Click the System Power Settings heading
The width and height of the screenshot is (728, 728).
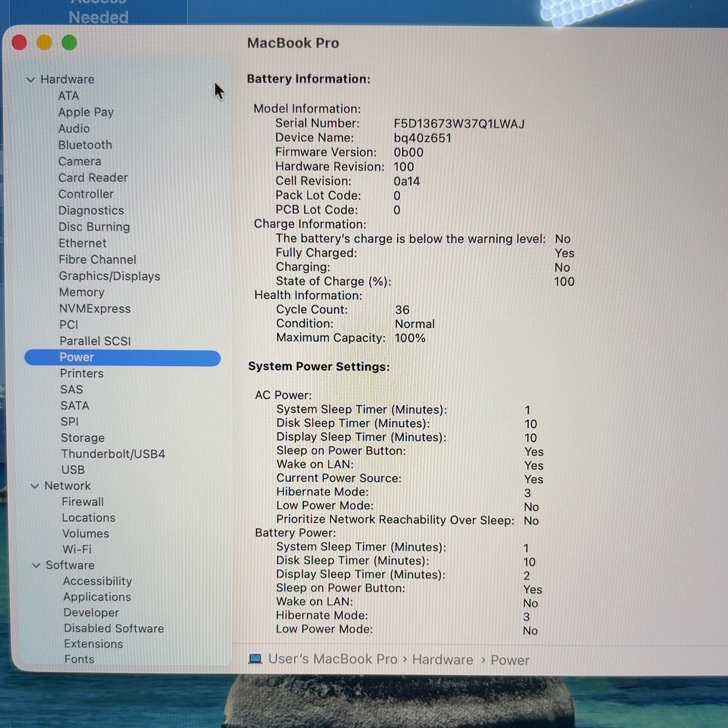click(x=319, y=367)
